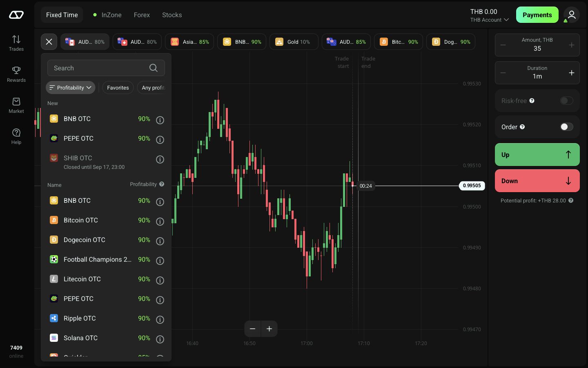Open the THB Account dropdown
This screenshot has height=368, width=588.
coord(489,20)
